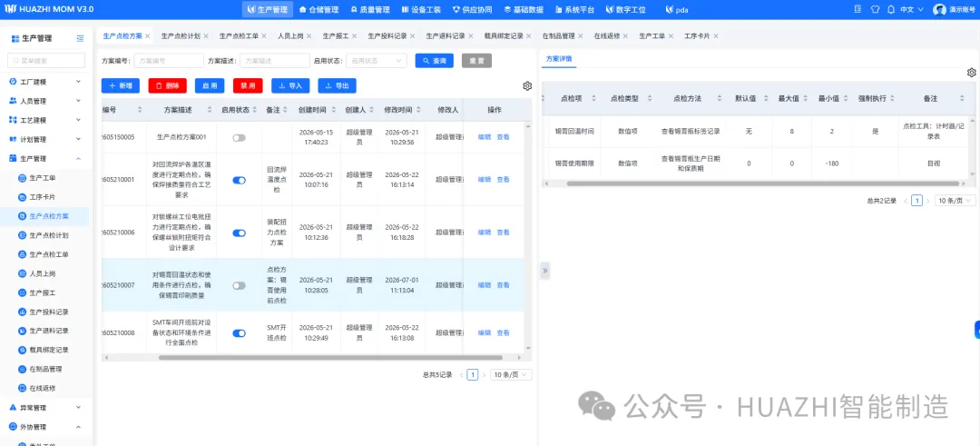Focus the sidebar menu search box
980x446 pixels.
45,61
